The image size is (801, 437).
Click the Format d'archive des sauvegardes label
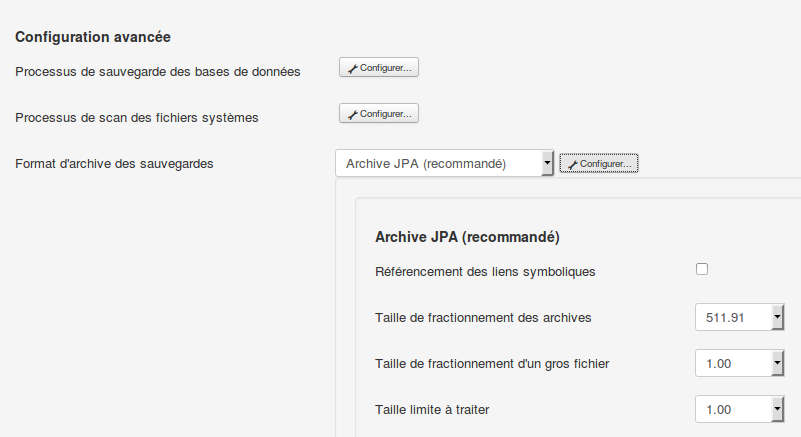[114, 163]
